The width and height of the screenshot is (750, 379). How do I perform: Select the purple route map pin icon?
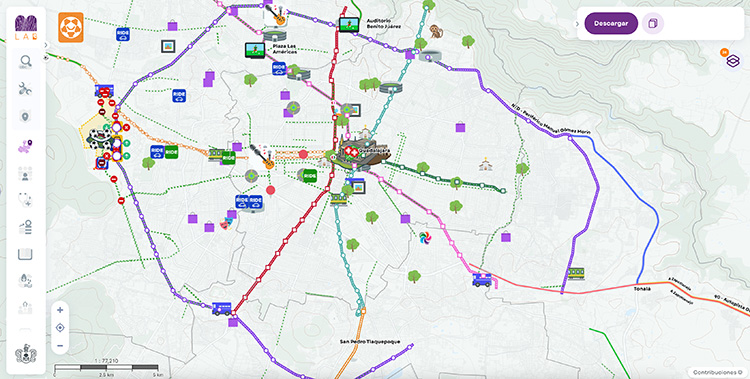pyautogui.click(x=26, y=146)
